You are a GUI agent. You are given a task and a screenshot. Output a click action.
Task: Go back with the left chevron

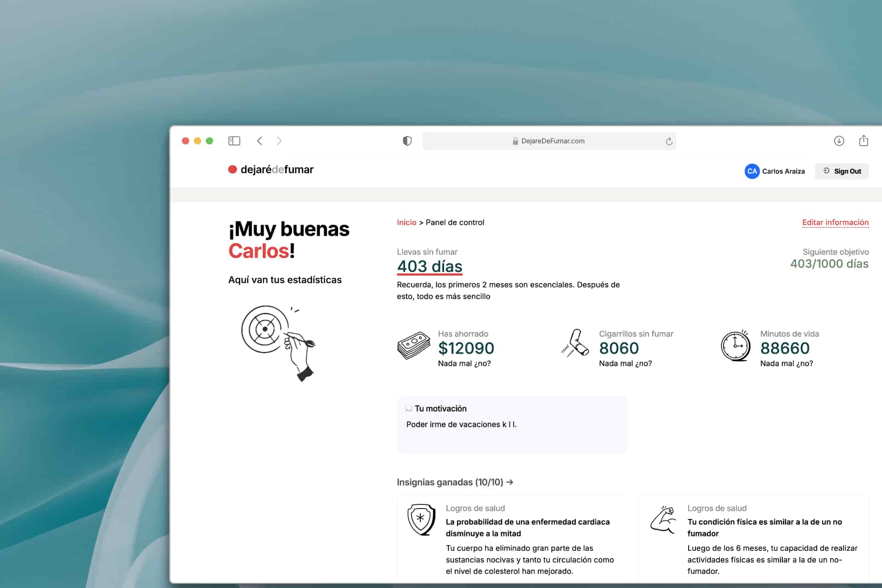[260, 141]
